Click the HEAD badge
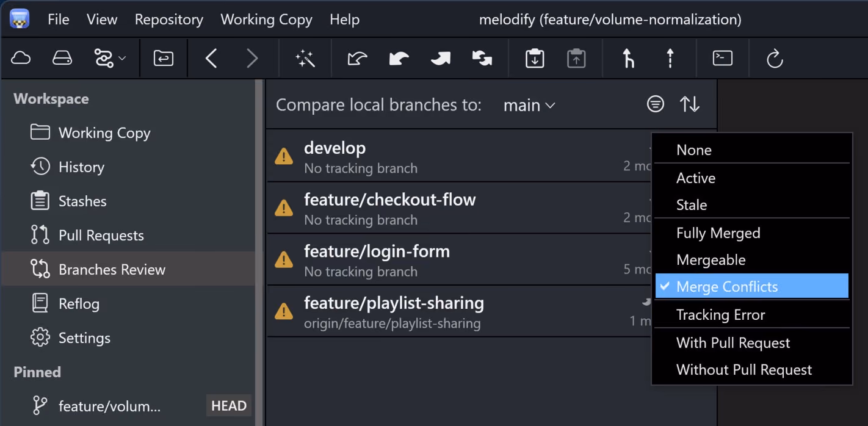Image resolution: width=868 pixels, height=426 pixels. coord(229,406)
